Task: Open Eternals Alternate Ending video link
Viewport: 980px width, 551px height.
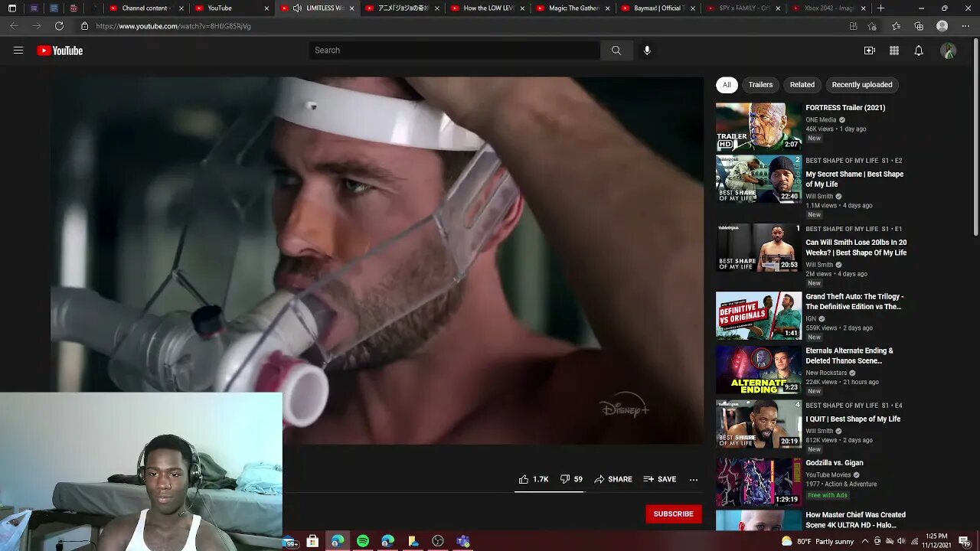Action: click(849, 356)
